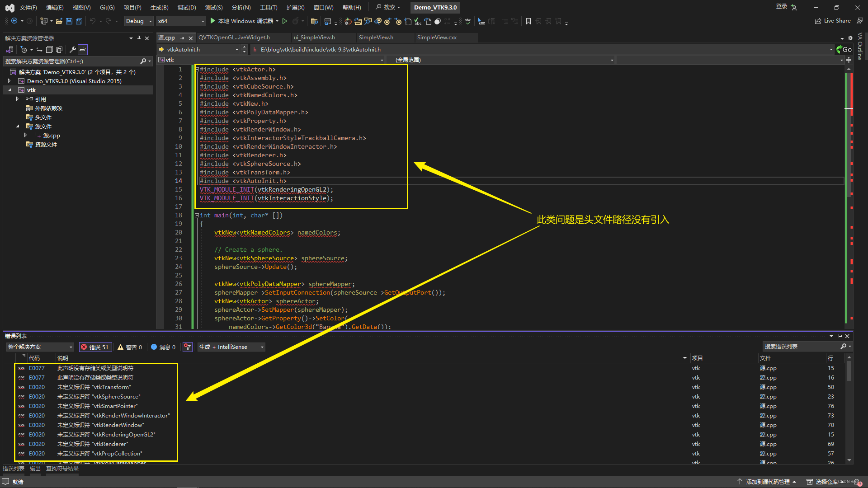Screen dimensions: 868x488
Task: Click the bookmark icon in the toolbar
Action: 528,21
